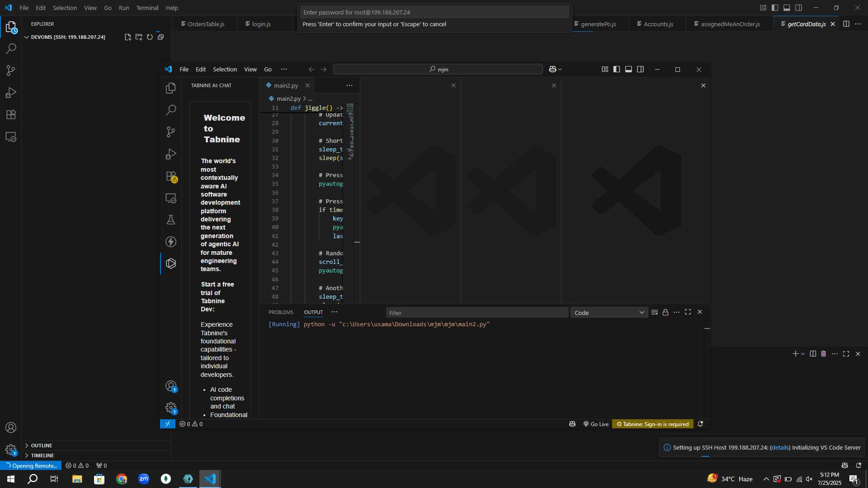Toggle primary sidebar in outer window title bar

coord(775,8)
